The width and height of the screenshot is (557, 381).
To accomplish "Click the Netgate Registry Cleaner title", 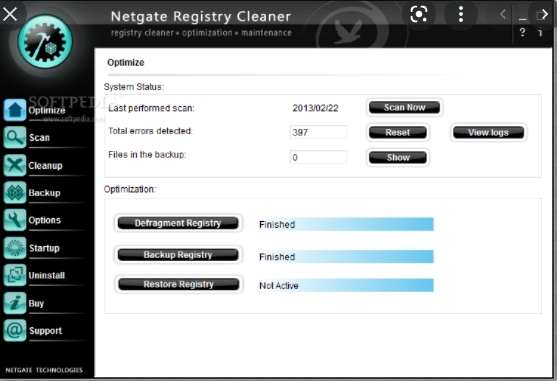I will 201,16.
